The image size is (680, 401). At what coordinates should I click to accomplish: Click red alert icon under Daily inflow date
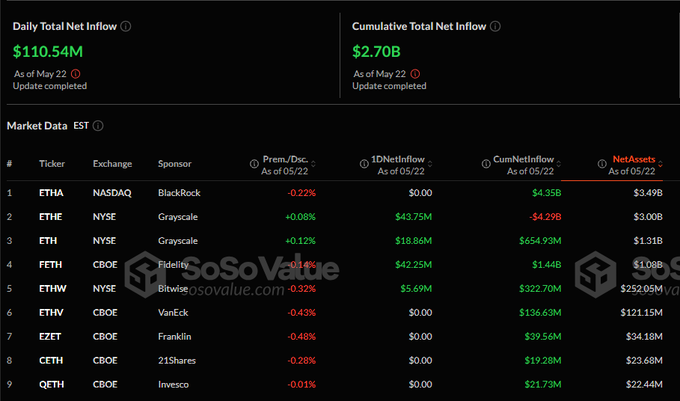77,73
